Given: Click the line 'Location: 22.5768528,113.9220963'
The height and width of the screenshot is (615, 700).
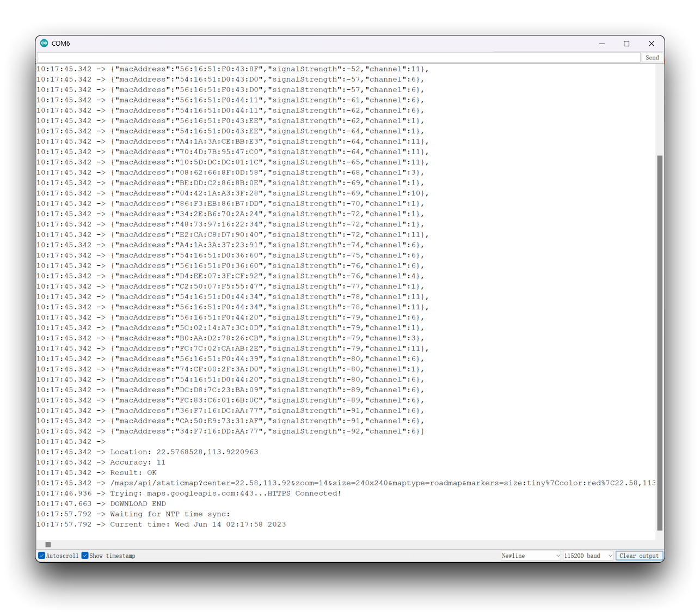Looking at the screenshot, I should pos(148,452).
